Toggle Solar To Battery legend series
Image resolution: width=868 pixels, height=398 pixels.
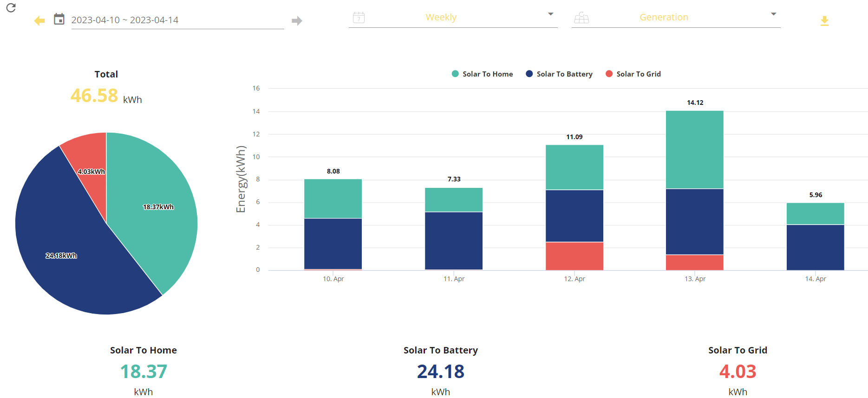click(x=559, y=74)
